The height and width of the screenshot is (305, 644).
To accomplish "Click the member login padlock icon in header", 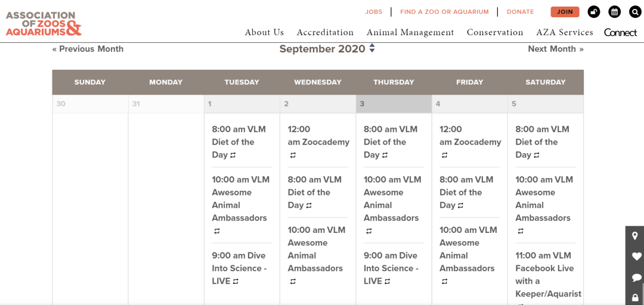I will click(594, 12).
